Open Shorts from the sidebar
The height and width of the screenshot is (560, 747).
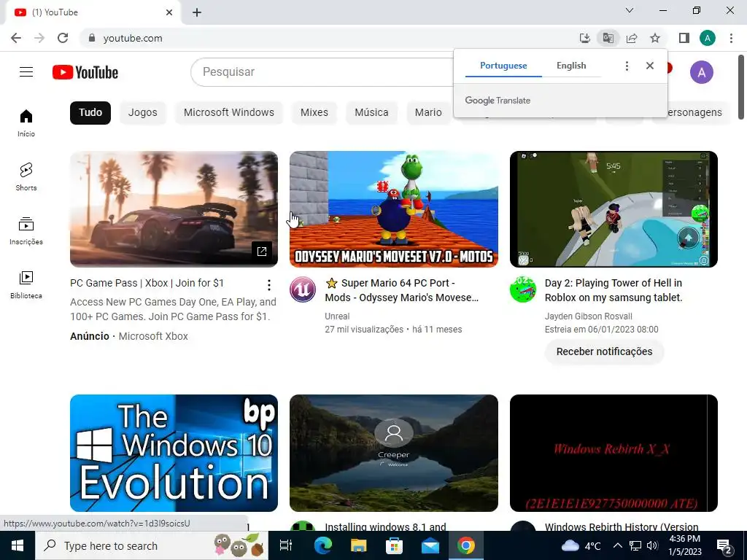[26, 176]
